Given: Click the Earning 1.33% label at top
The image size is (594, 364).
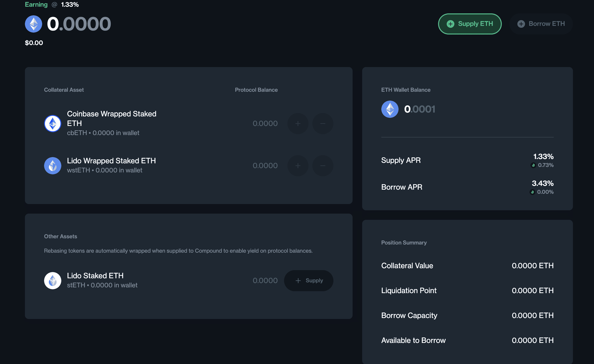Looking at the screenshot, I should click(x=52, y=5).
